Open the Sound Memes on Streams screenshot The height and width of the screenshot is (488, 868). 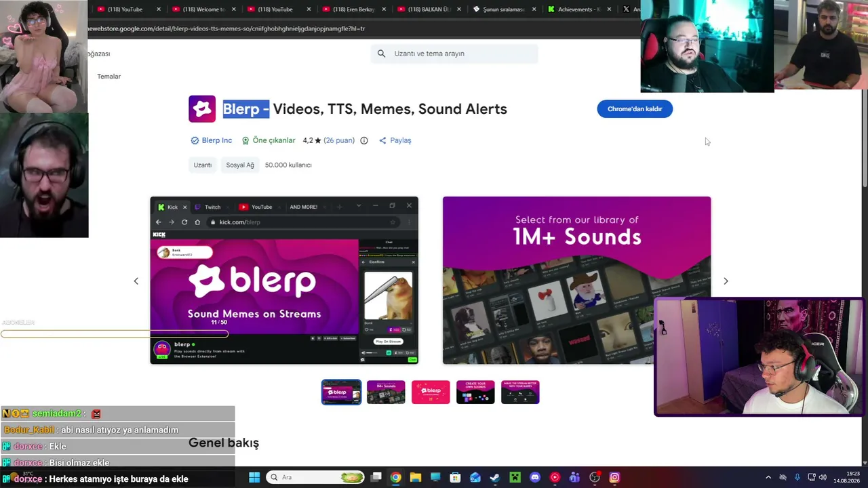284,281
